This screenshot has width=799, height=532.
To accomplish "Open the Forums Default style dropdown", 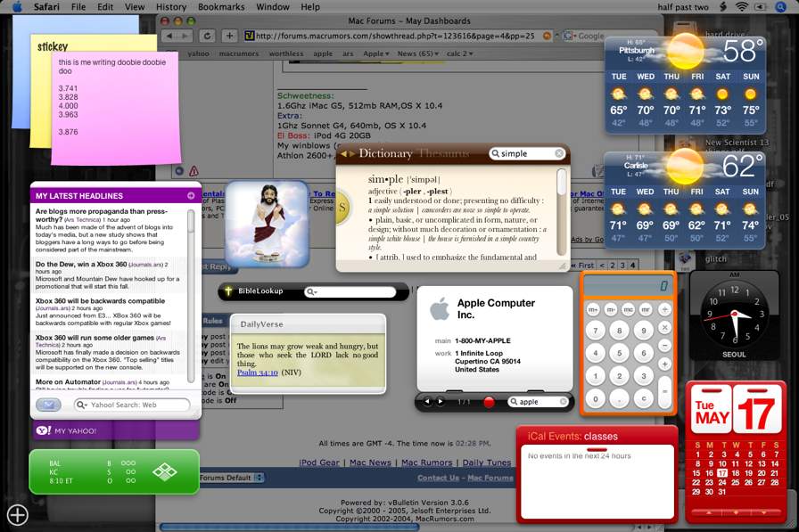I will (231, 478).
